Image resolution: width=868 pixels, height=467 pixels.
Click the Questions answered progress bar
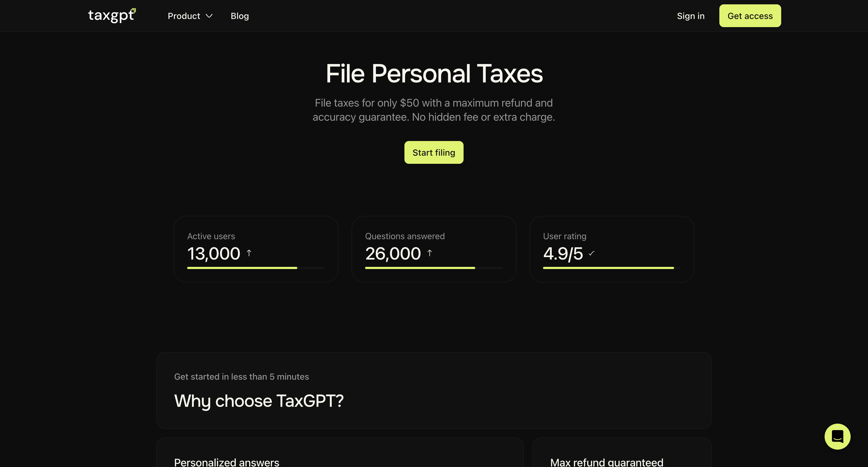[434, 268]
